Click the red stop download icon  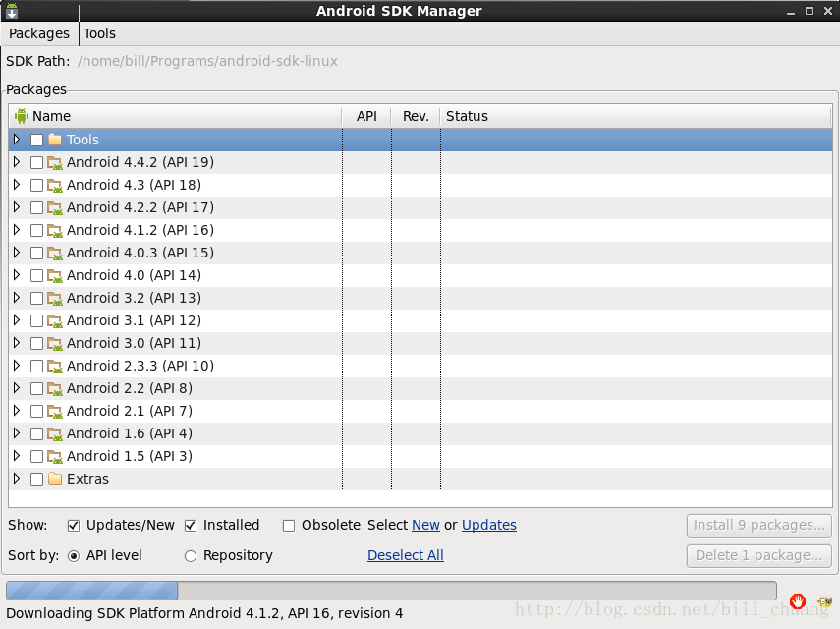pyautogui.click(x=798, y=601)
